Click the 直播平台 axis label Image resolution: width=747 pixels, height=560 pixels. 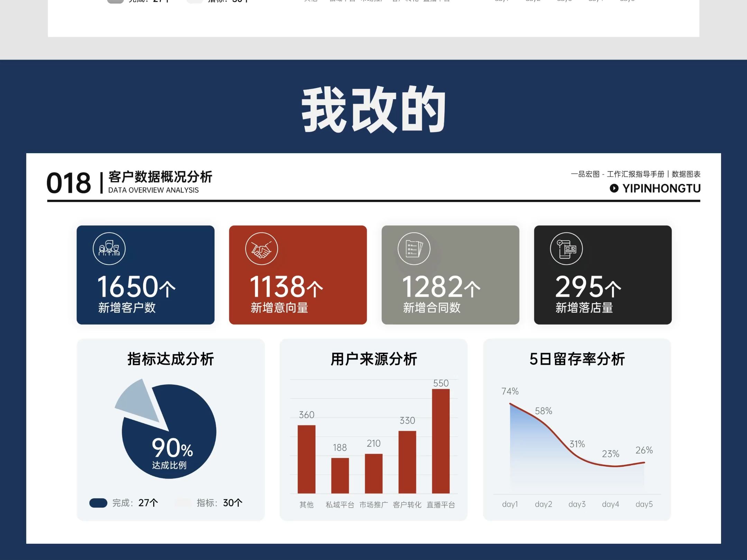click(441, 505)
